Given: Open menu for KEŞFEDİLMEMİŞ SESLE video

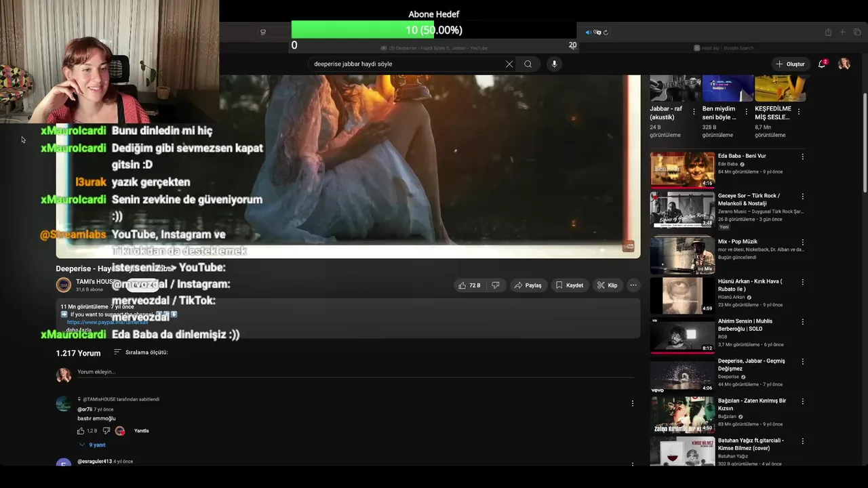Looking at the screenshot, I should (799, 112).
